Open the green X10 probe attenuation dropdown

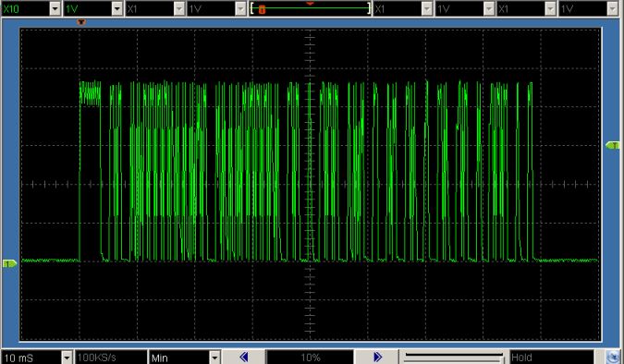coord(31,8)
